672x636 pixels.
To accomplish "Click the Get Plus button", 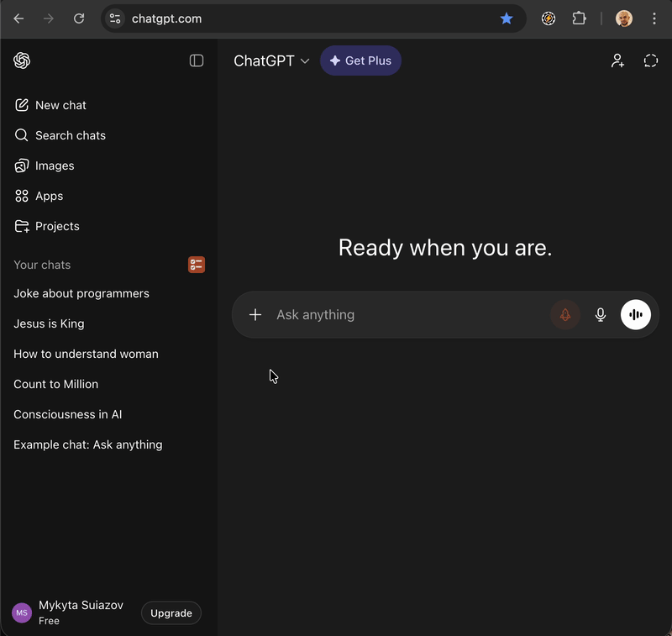I will 360,60.
